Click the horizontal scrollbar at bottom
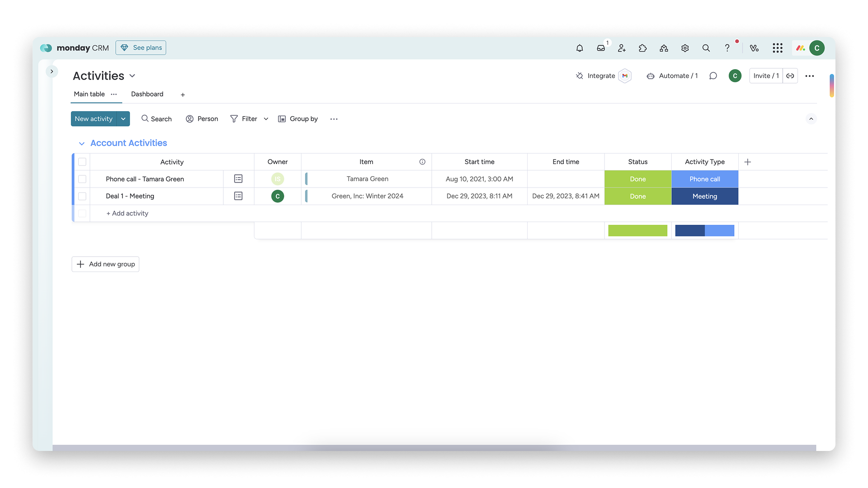Viewport: 868px width, 488px height. pos(434,448)
